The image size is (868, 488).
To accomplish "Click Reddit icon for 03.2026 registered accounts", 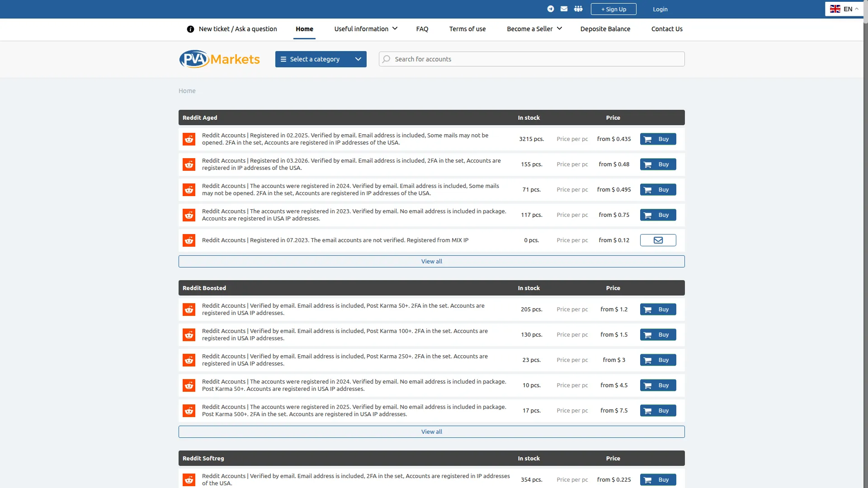I will coord(189,164).
